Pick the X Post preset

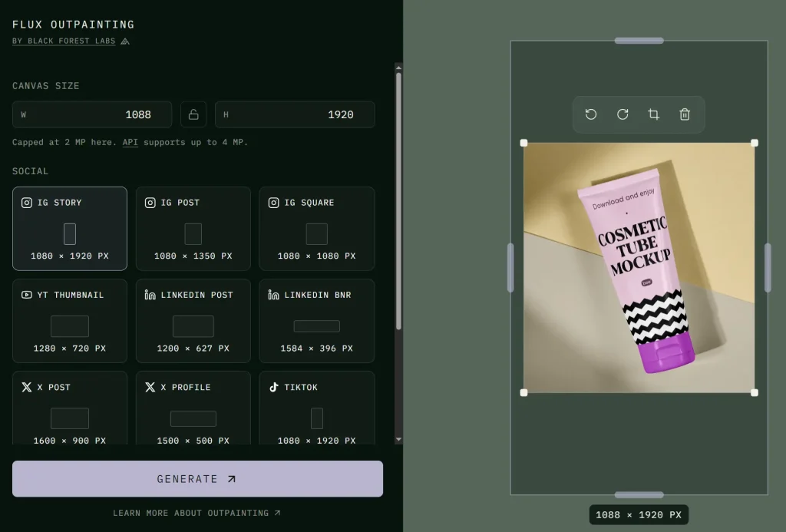[x=70, y=408]
